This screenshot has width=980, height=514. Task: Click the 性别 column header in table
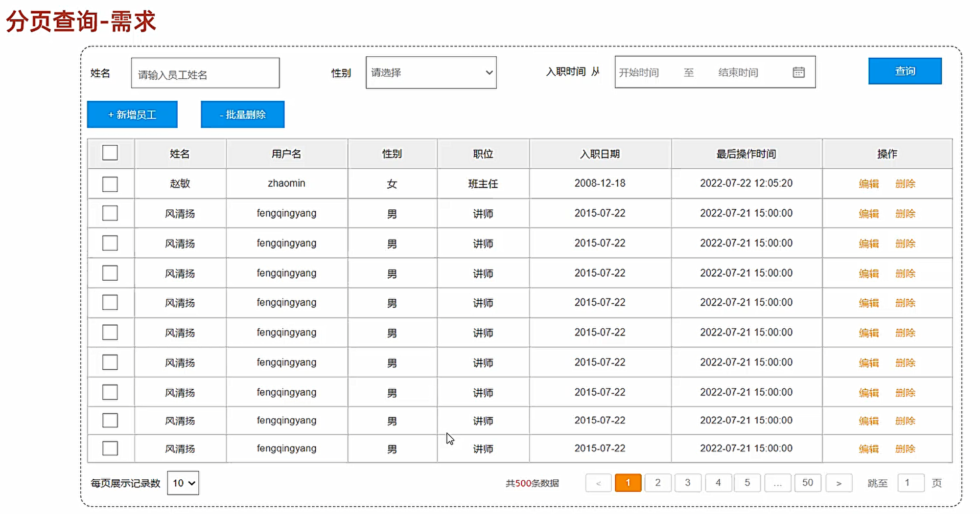tap(392, 154)
